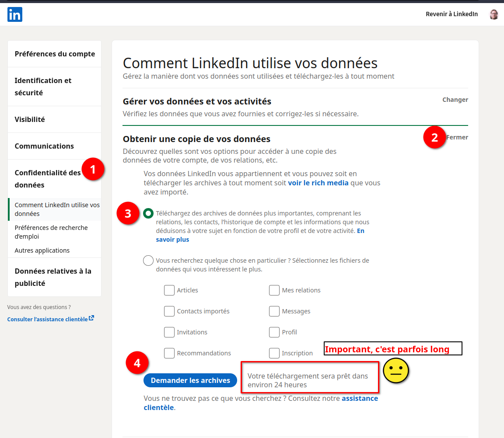Follow the voir le rich media link

point(318,183)
